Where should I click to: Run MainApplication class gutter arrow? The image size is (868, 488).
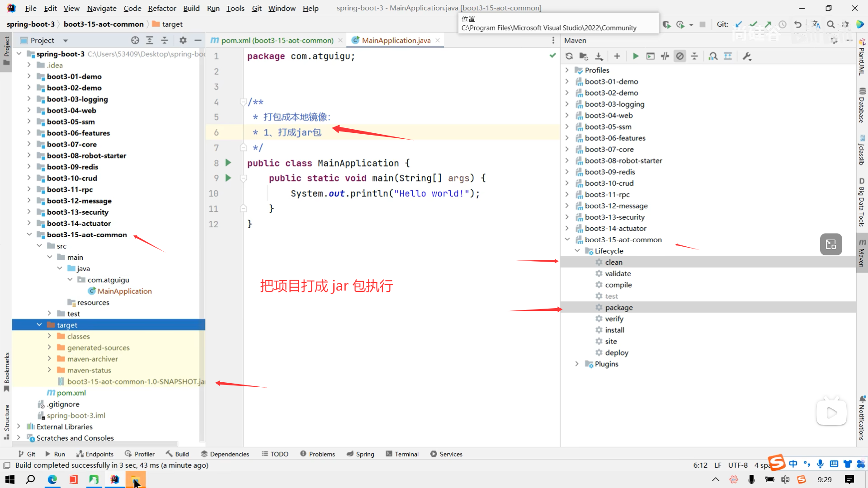[x=228, y=163]
